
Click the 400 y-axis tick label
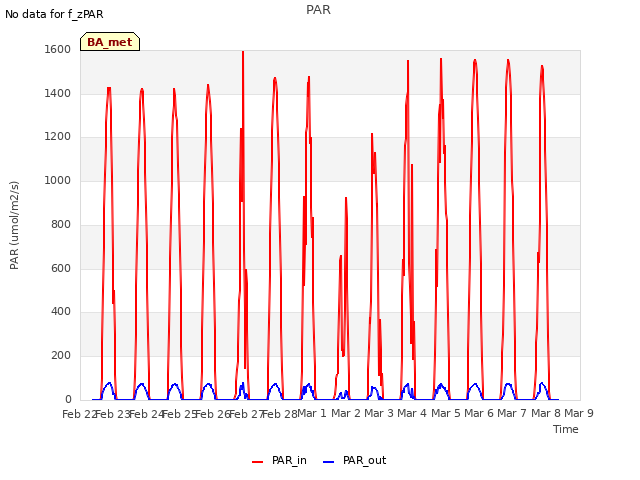pyautogui.click(x=61, y=312)
